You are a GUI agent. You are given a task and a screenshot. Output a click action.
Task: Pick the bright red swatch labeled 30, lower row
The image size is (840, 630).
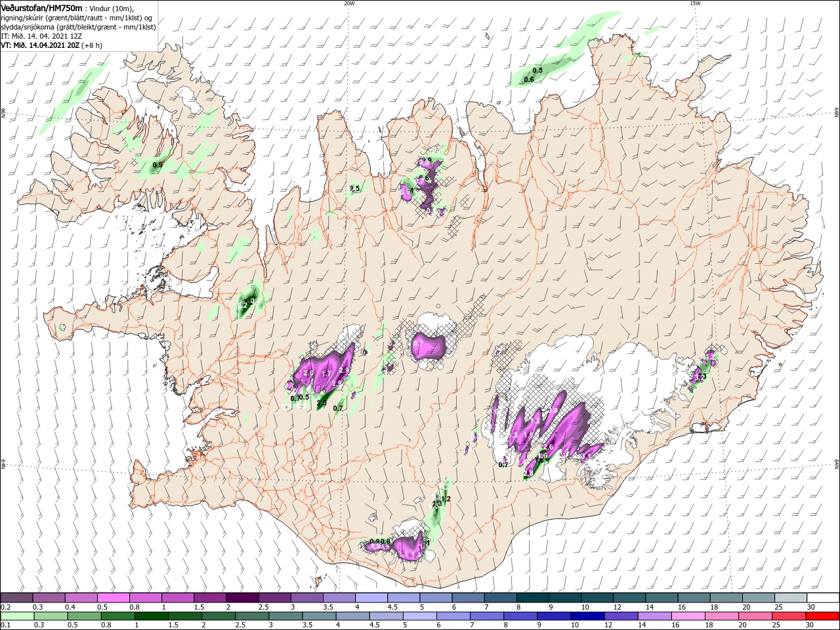[x=822, y=616]
